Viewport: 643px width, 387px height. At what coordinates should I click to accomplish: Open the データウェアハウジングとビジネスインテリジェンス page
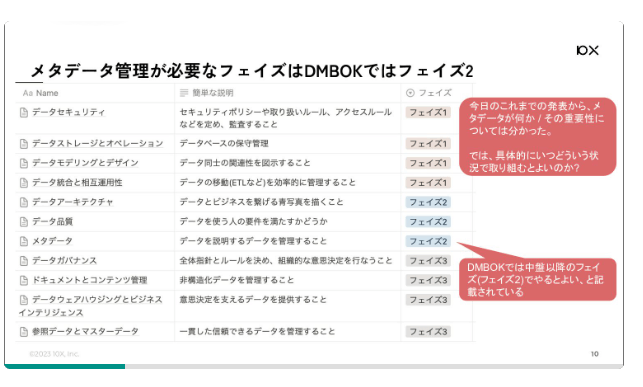tap(91, 306)
